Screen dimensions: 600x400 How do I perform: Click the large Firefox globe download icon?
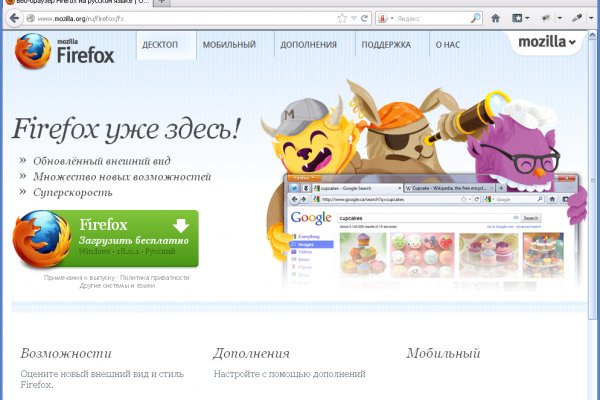pyautogui.click(x=42, y=240)
